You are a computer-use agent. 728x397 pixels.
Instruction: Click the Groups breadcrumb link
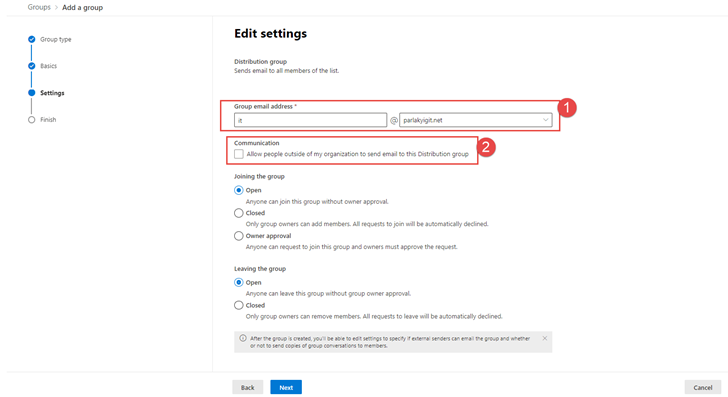[x=39, y=7]
